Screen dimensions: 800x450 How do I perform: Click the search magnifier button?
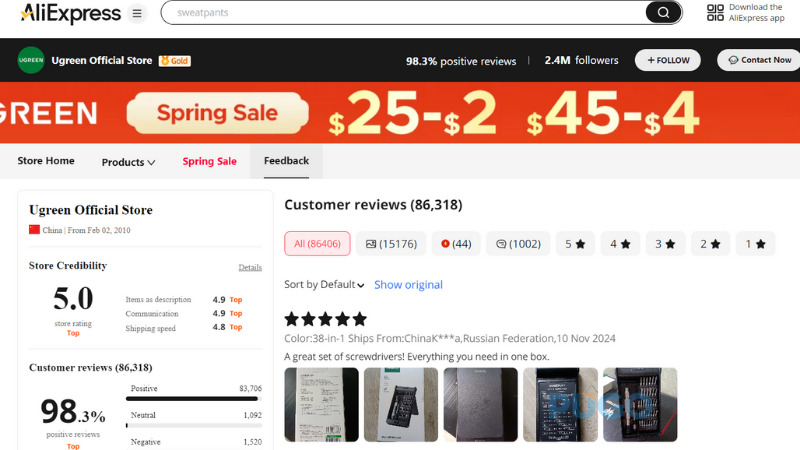[662, 12]
